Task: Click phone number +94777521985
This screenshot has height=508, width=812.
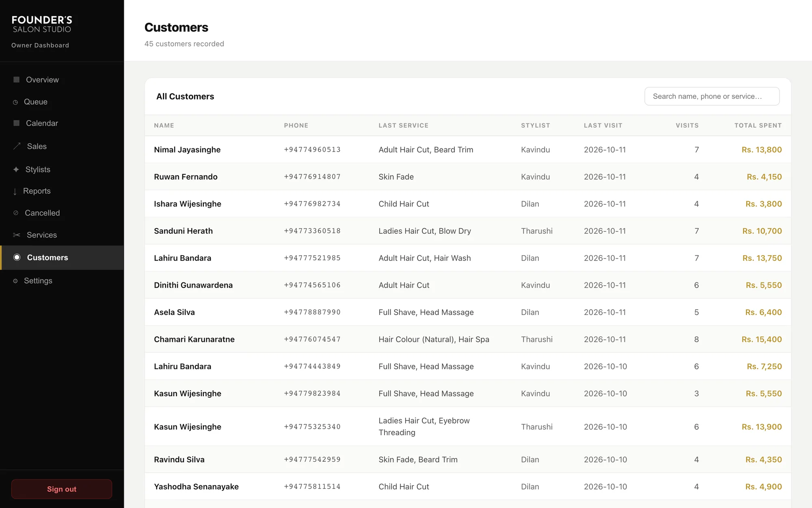Action: [312, 258]
